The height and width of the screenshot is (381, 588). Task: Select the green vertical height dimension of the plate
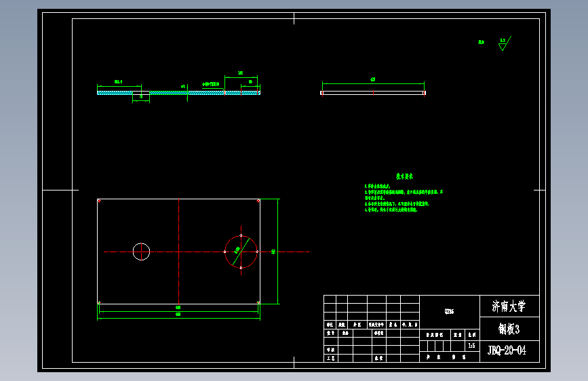point(277,252)
